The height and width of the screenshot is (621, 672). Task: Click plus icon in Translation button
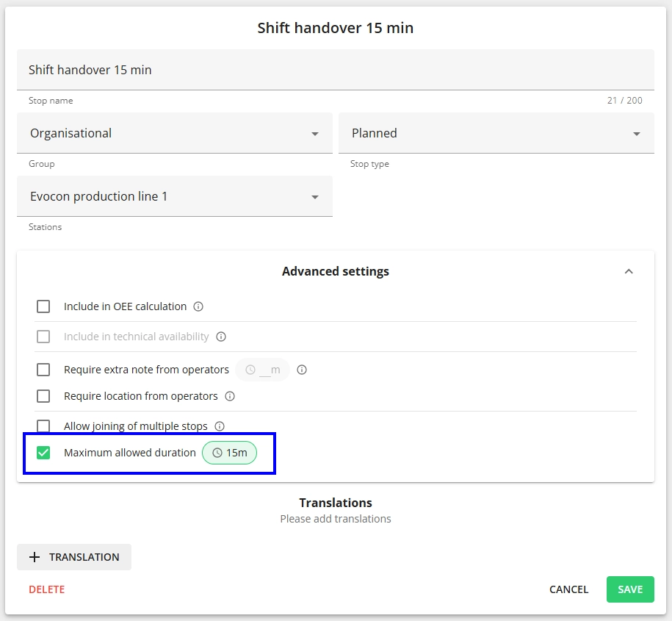(35, 557)
